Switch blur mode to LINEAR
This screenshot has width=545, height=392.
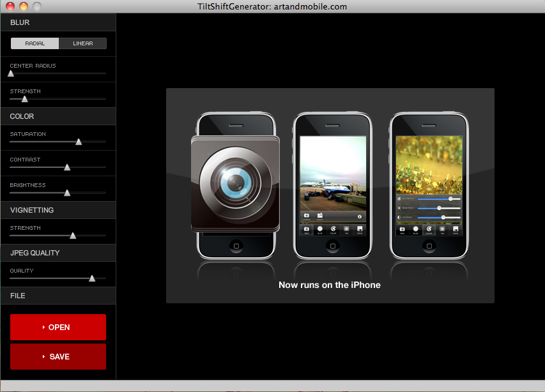[82, 43]
